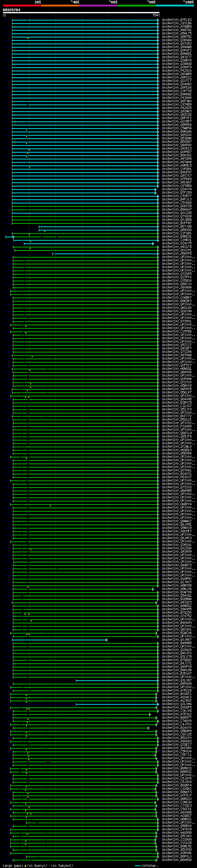Select the UniRef100_P43644 label
Screen dimensions: 197x868
[x=177, y=98]
